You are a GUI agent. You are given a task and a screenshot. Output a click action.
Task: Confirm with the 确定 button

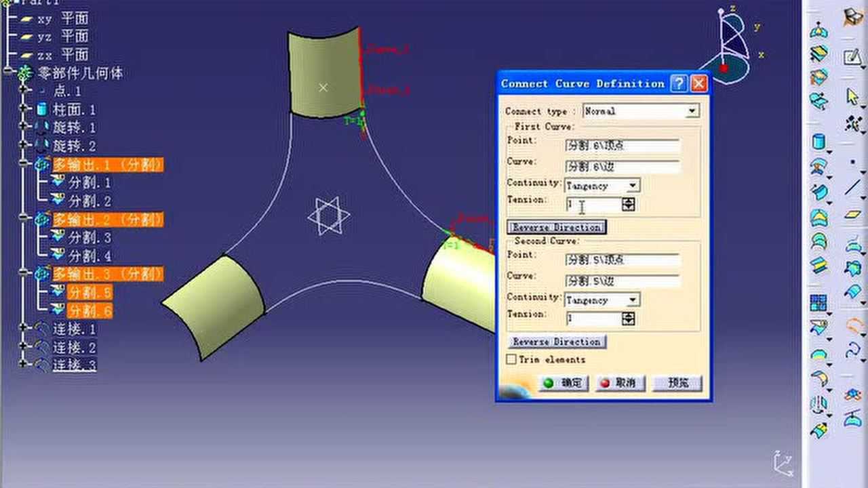coord(564,383)
